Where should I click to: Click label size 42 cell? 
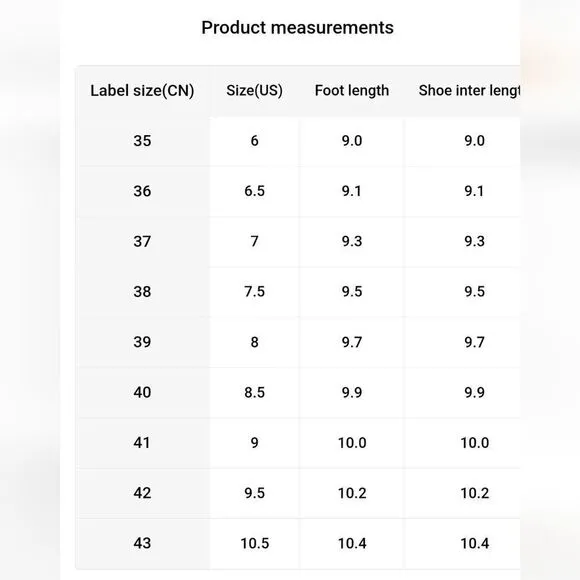(x=142, y=493)
